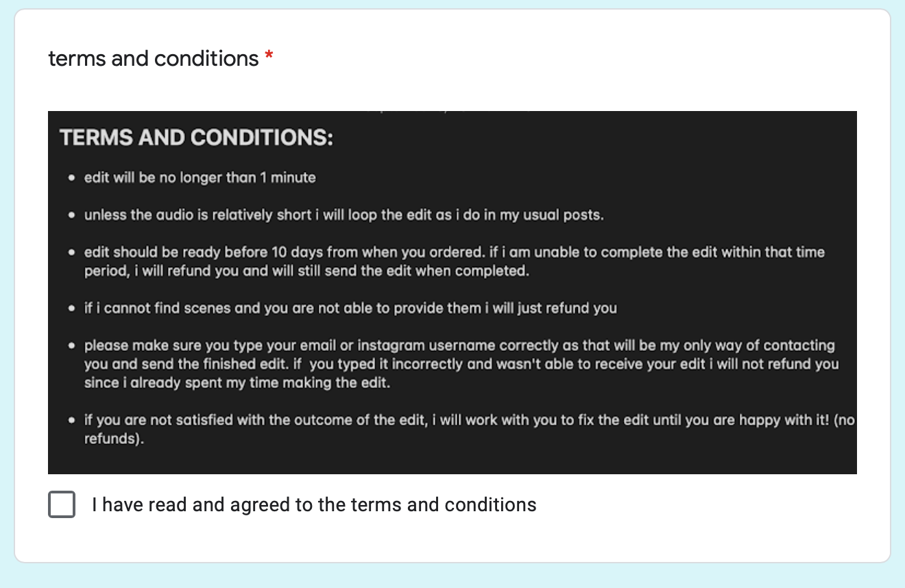
Task: Click the line about looping the edit
Action: click(x=343, y=215)
